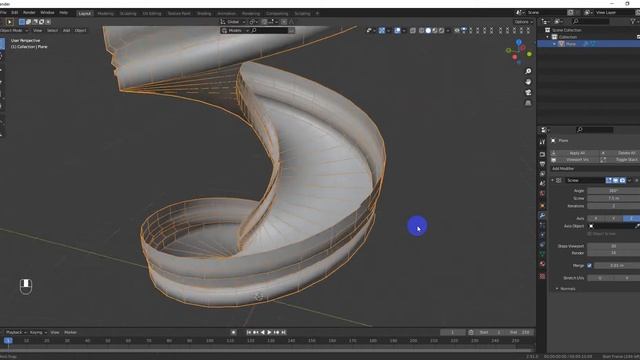Open the Material properties tab icon
The image size is (640, 360).
(542, 264)
